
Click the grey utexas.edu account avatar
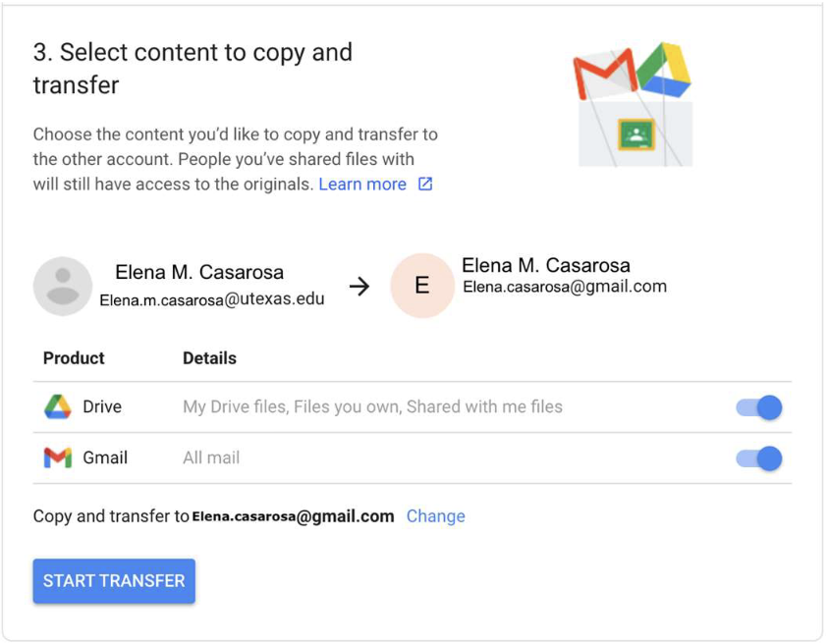63,286
